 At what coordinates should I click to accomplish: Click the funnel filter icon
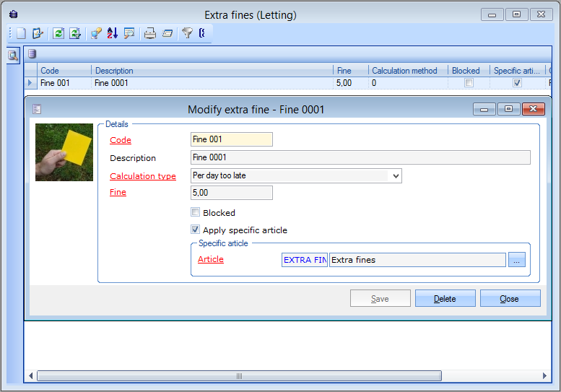coord(187,33)
